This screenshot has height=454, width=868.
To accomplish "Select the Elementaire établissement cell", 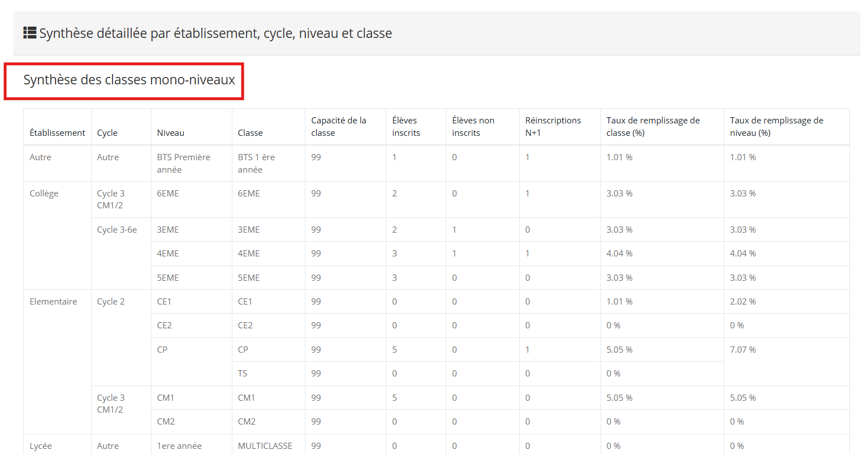I will (x=53, y=302).
